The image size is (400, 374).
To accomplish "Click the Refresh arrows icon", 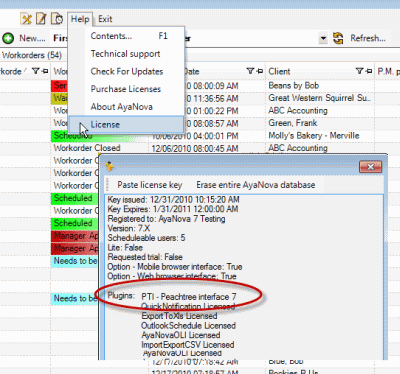I will pyautogui.click(x=338, y=38).
